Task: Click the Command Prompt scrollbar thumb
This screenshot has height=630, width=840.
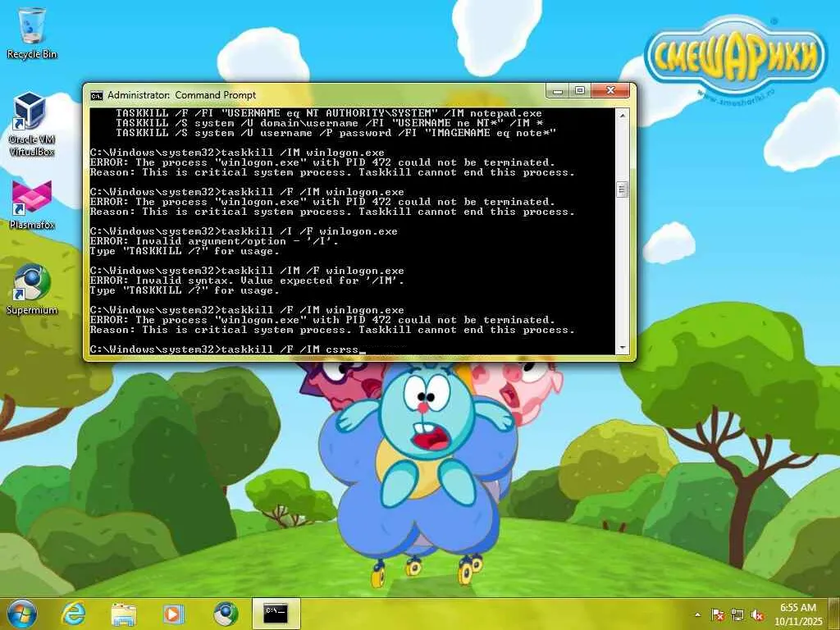Action: coord(622,189)
